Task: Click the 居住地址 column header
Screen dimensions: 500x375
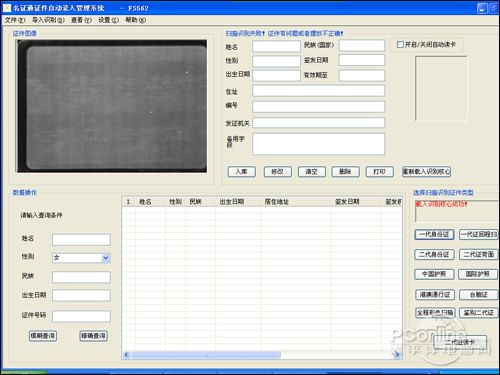Action: (x=296, y=202)
